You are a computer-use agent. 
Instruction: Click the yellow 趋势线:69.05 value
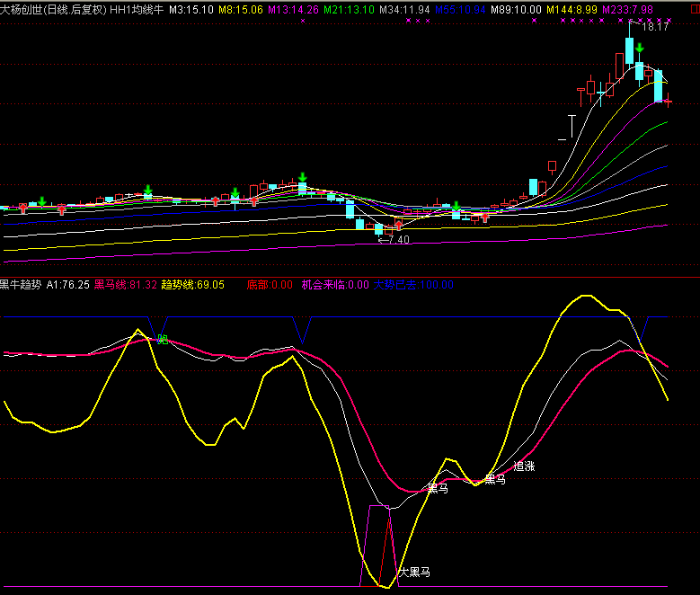point(192,285)
